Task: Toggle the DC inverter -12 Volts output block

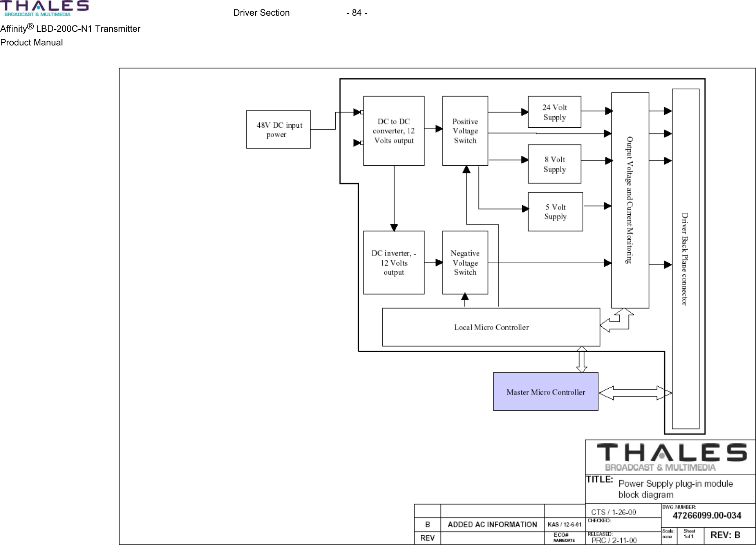Action: [x=393, y=263]
